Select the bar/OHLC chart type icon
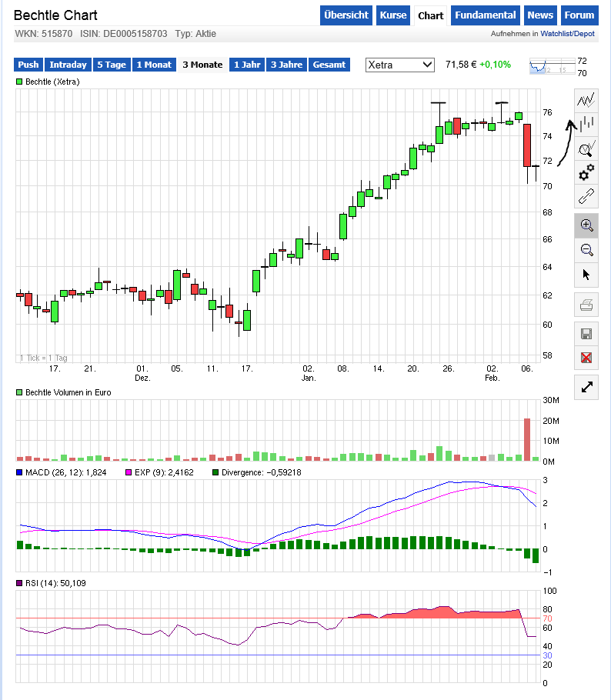 [586, 124]
